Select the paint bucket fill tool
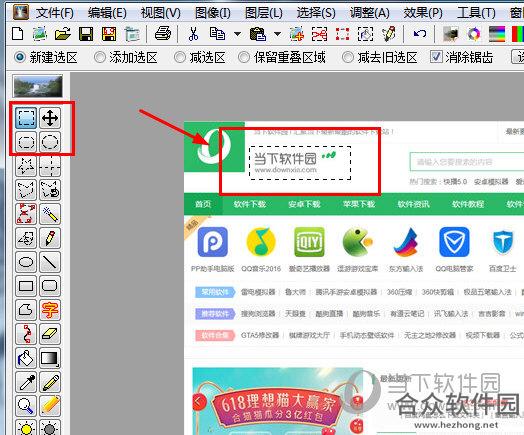Viewport: 524px width, 435px height. point(26,358)
